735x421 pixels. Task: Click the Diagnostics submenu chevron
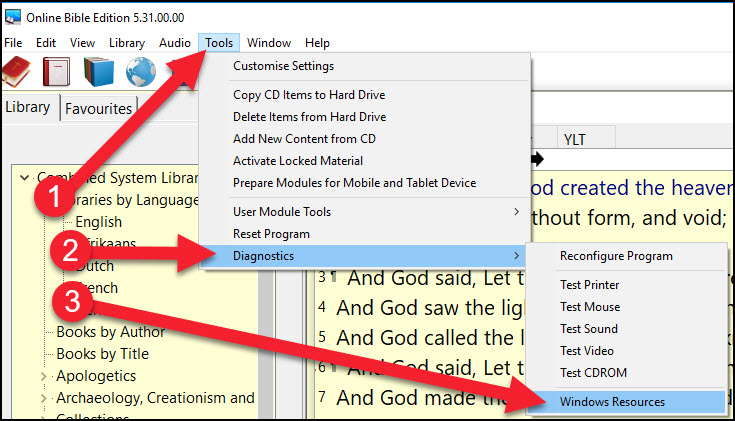coord(517,256)
